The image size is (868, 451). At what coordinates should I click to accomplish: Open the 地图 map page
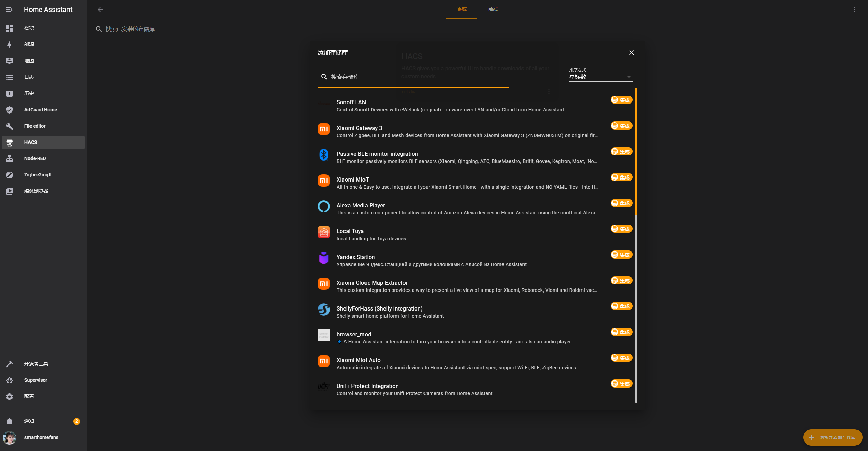[43, 61]
